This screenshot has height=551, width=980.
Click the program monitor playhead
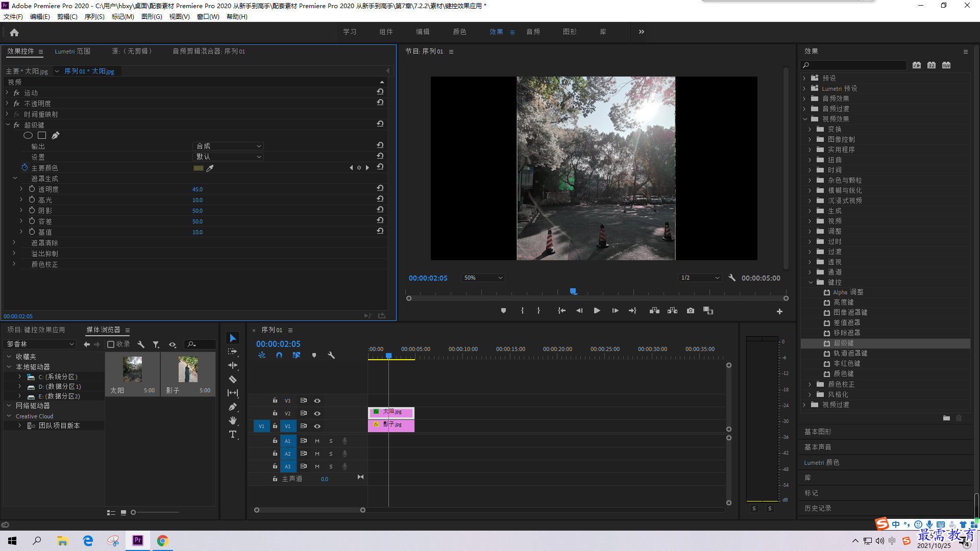point(573,291)
